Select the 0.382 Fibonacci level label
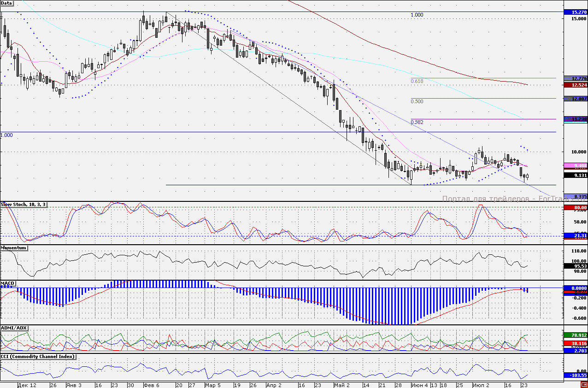588x388 pixels. 417,122
